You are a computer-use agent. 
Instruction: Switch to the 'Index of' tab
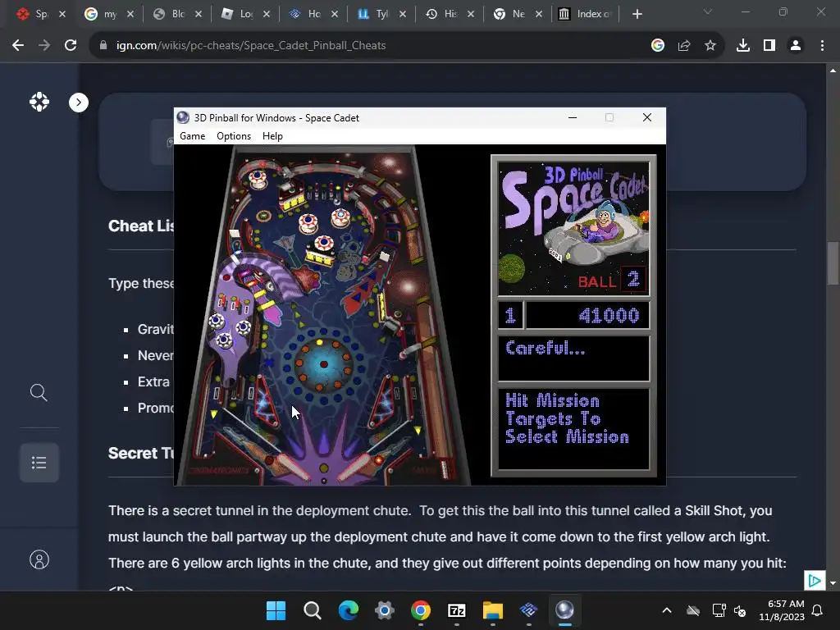pyautogui.click(x=585, y=14)
